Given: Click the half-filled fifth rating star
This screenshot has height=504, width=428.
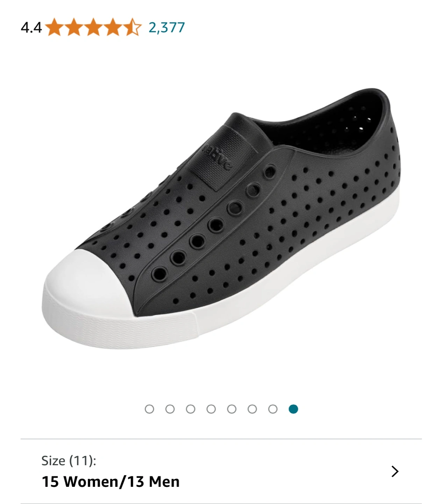Looking at the screenshot, I should [x=133, y=28].
